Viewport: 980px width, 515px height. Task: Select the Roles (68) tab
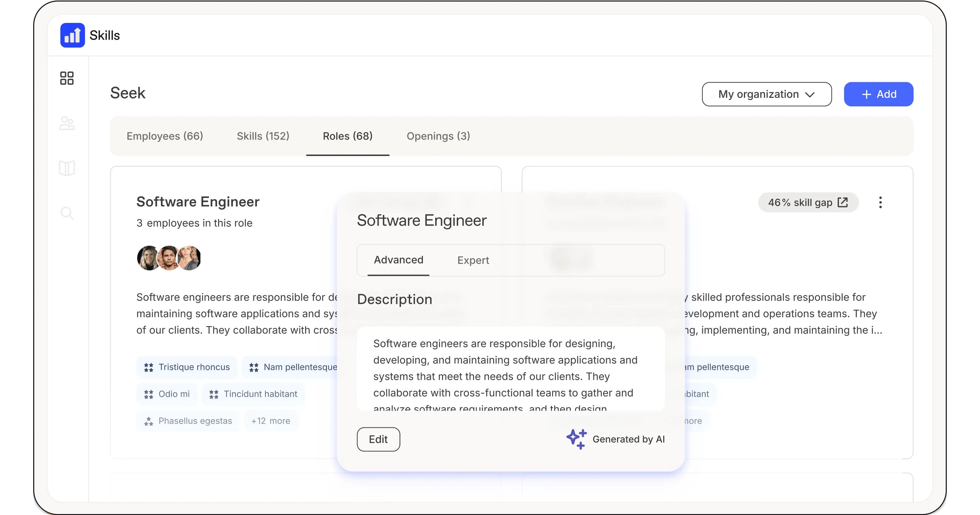point(347,136)
